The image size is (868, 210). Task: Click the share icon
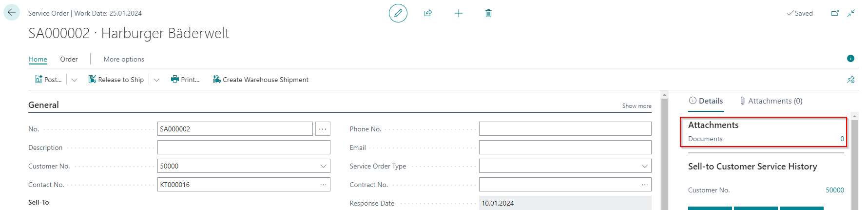point(428,13)
